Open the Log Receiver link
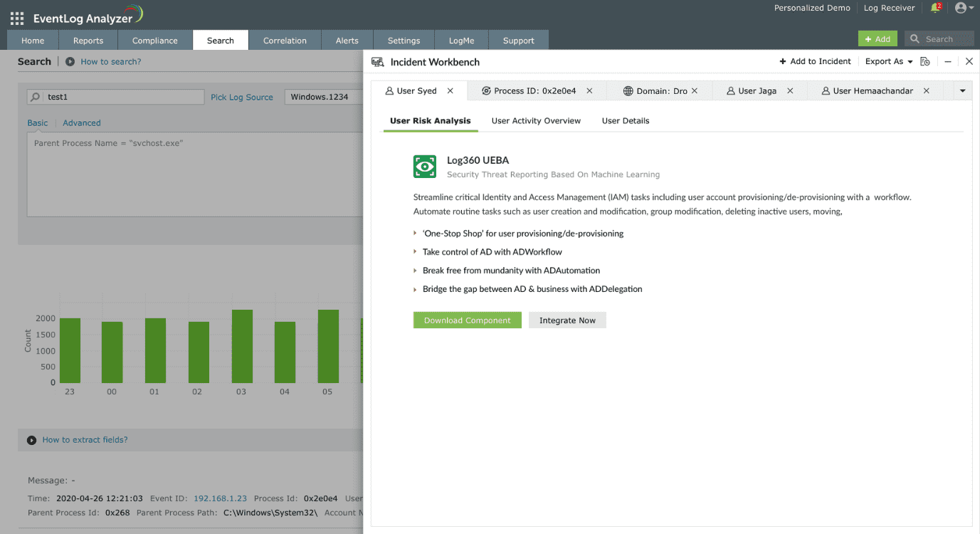This screenshot has height=534, width=980. pos(890,8)
